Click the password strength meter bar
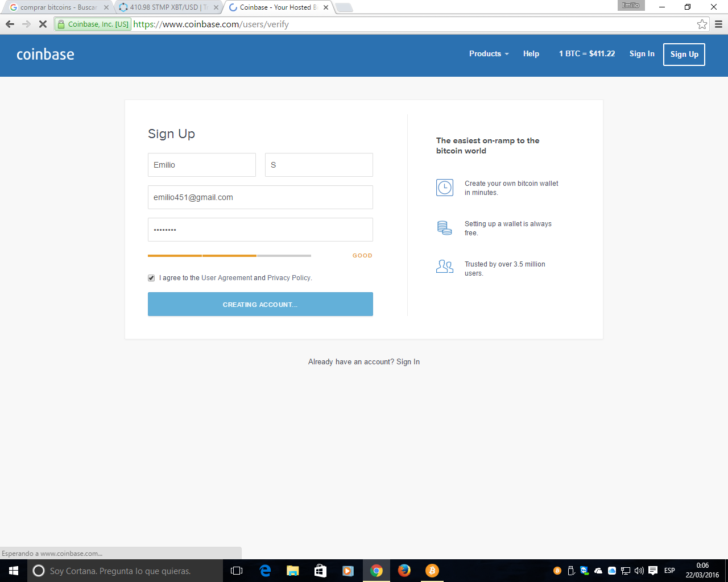728x582 pixels. click(x=229, y=256)
